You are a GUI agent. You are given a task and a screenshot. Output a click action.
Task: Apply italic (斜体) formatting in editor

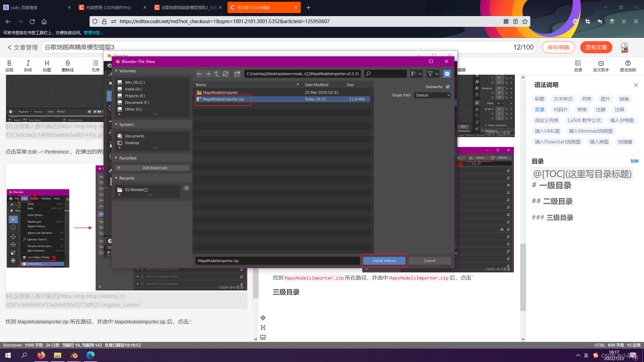click(x=28, y=66)
